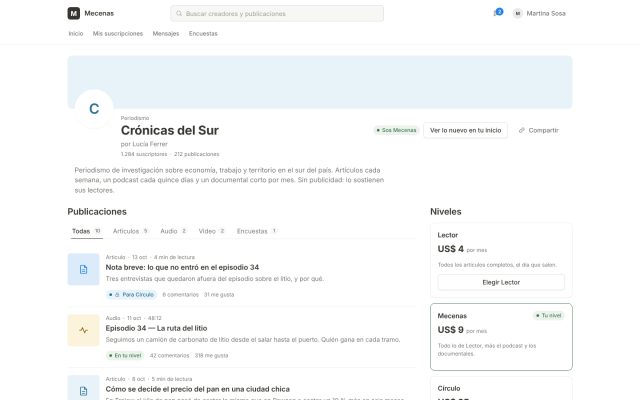Viewport: 640px width, 400px height.
Task: Click the Círculo tier title
Action: pos(449,388)
